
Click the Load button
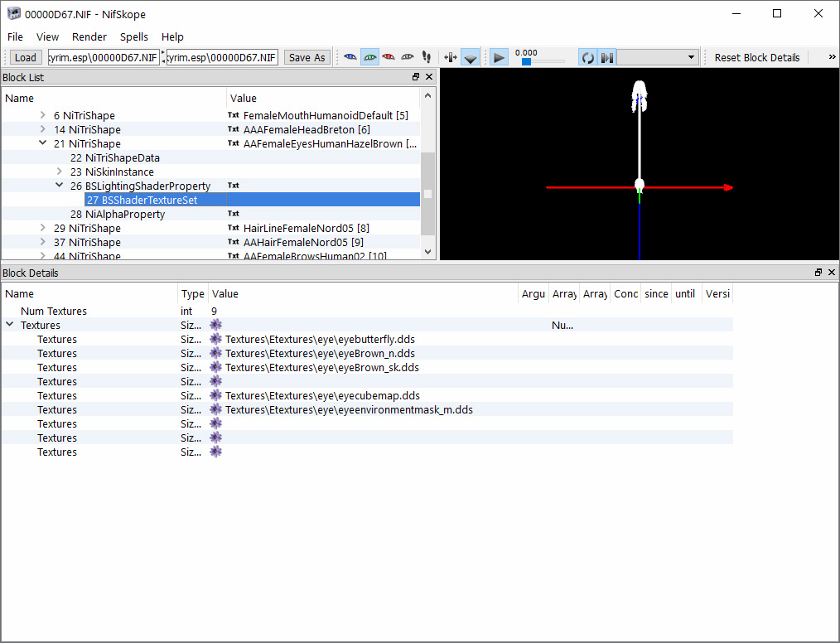(25, 57)
